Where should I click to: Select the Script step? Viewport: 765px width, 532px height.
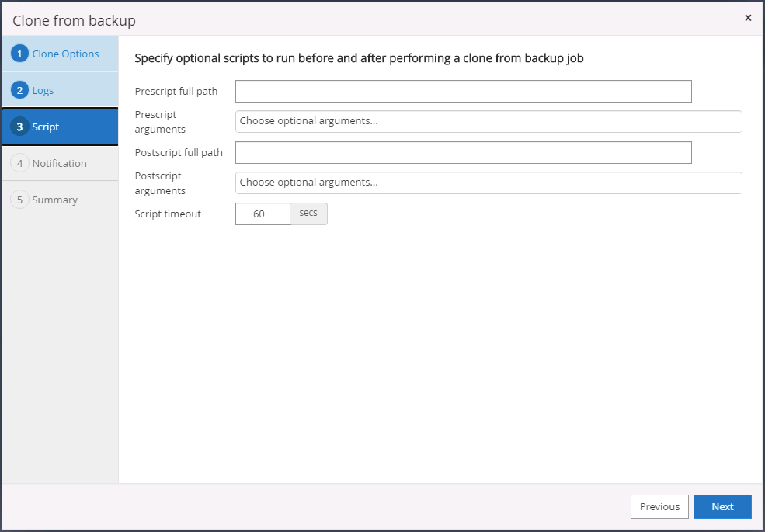pos(46,127)
